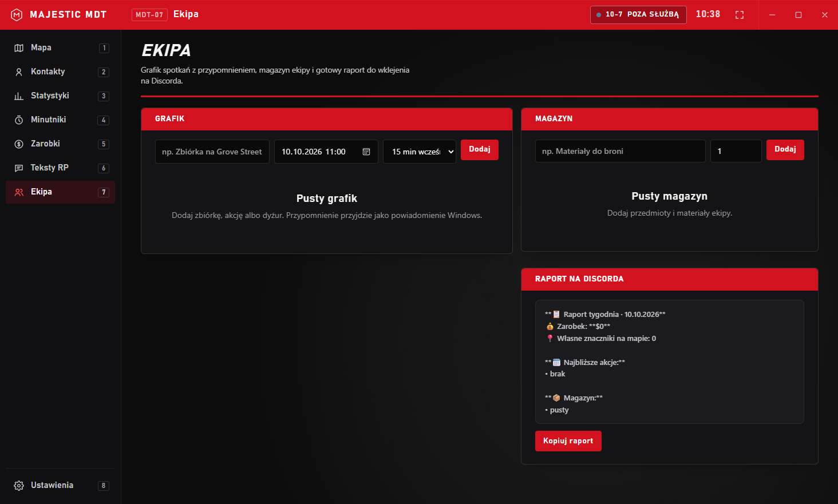Close the Majestic MDT window

point(825,15)
